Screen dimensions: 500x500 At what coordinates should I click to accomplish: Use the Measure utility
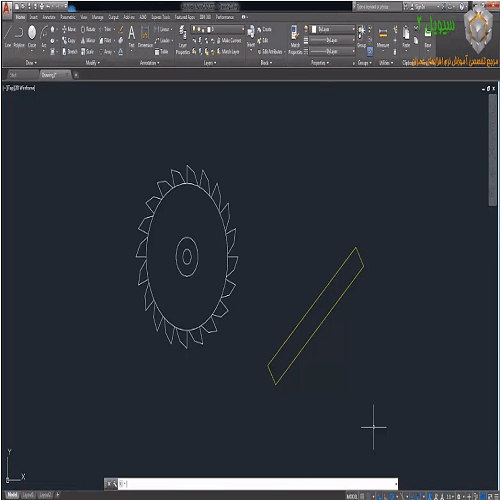tap(383, 37)
